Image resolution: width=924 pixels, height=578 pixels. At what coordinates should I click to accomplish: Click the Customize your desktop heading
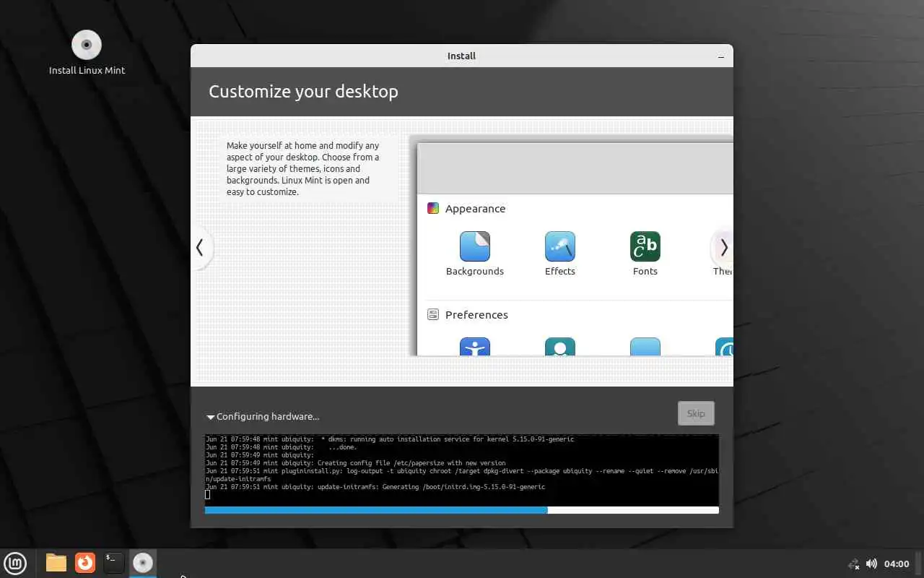[303, 92]
